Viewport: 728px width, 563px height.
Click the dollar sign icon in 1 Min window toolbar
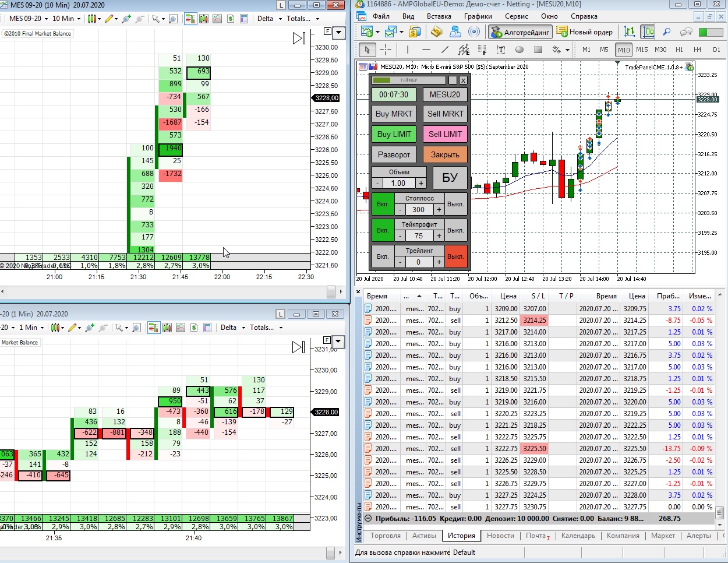(x=193, y=328)
